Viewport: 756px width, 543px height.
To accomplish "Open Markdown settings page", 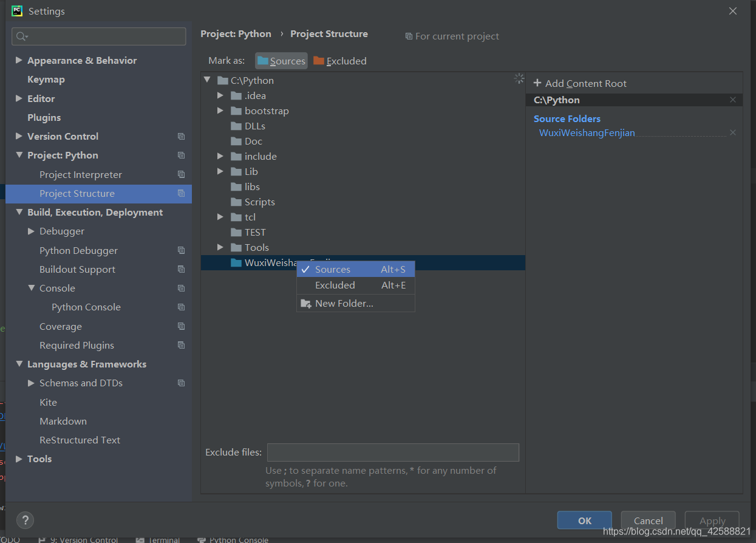I will [63, 421].
